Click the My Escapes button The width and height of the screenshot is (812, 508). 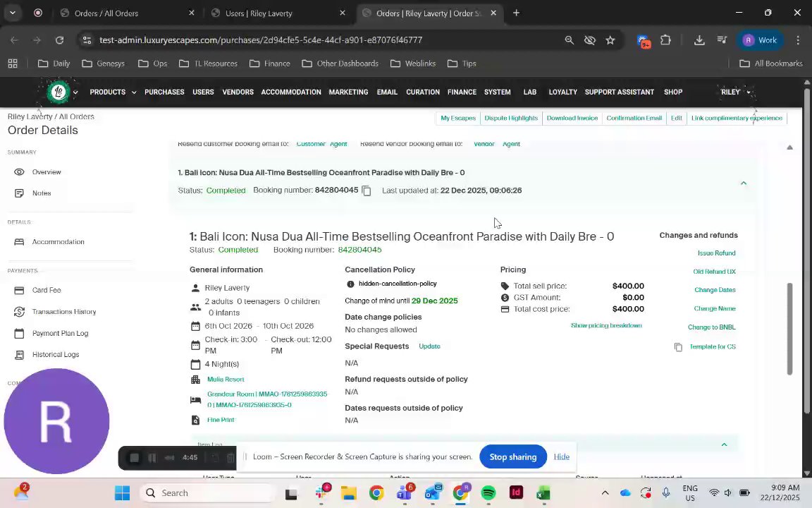457,119
